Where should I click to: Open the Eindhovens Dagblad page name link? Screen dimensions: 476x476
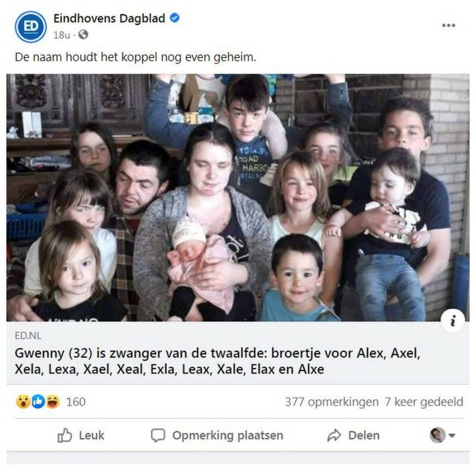pyautogui.click(x=109, y=18)
